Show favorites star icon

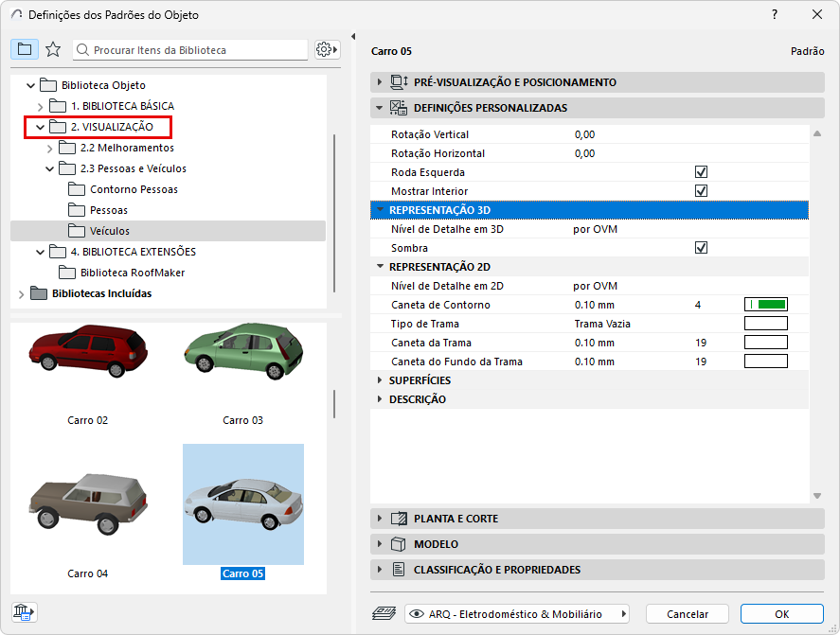coord(53,49)
